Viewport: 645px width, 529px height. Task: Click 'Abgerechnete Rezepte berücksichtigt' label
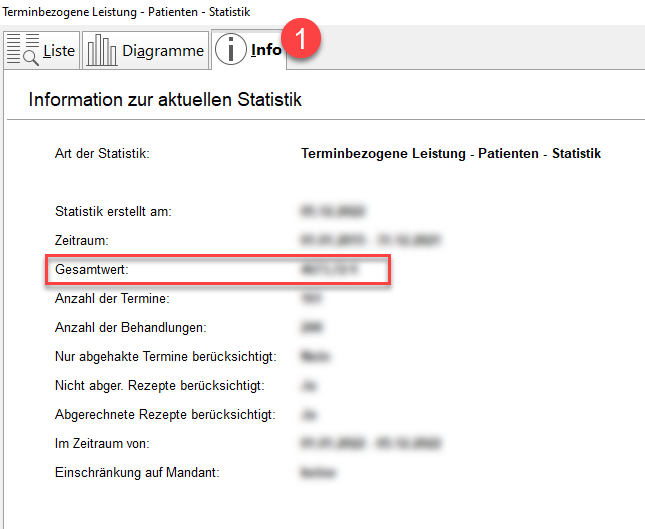coord(165,414)
